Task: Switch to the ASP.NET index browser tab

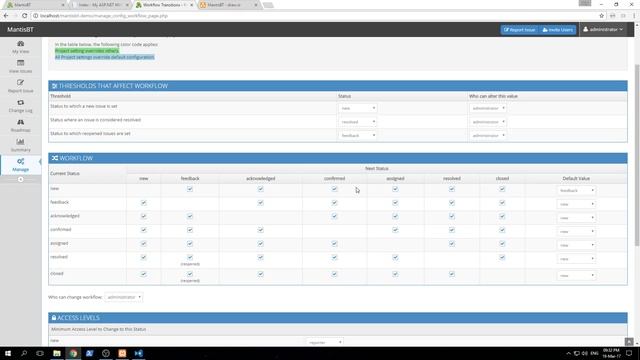Action: (x=100, y=5)
